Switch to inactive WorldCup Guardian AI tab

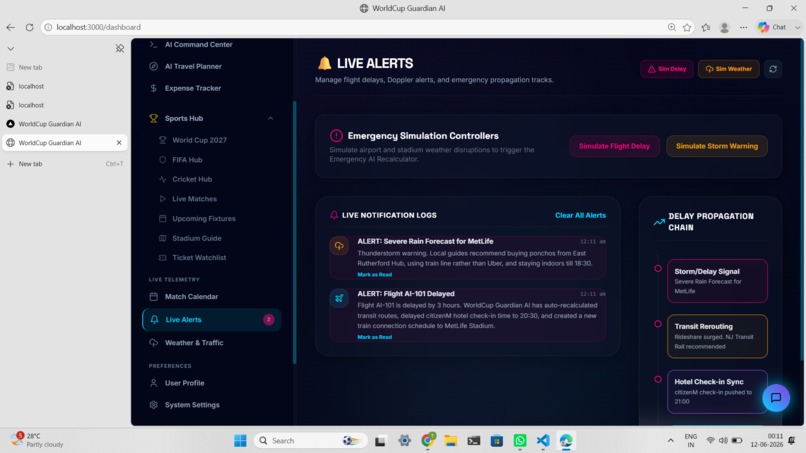[65, 124]
